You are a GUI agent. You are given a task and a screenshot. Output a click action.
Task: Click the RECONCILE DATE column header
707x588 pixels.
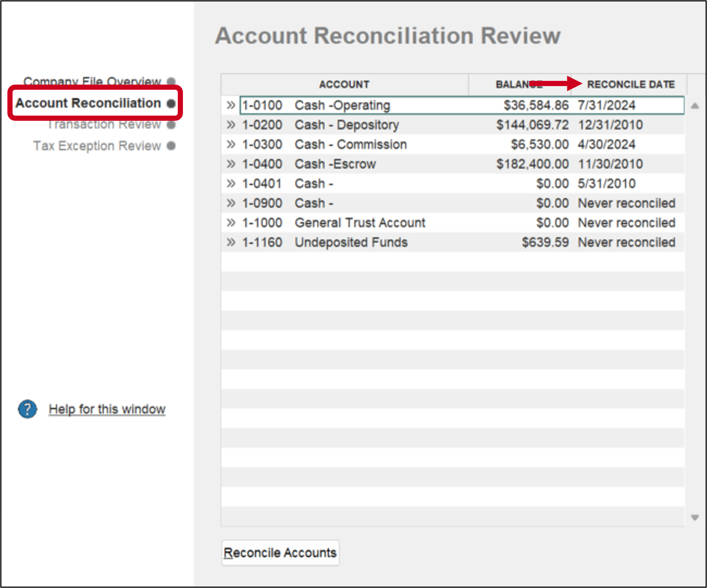pyautogui.click(x=631, y=84)
